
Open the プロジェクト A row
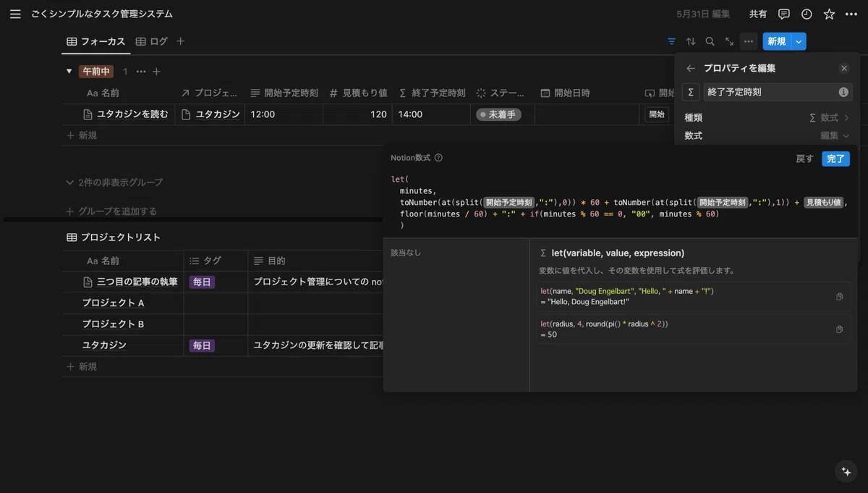(x=114, y=303)
